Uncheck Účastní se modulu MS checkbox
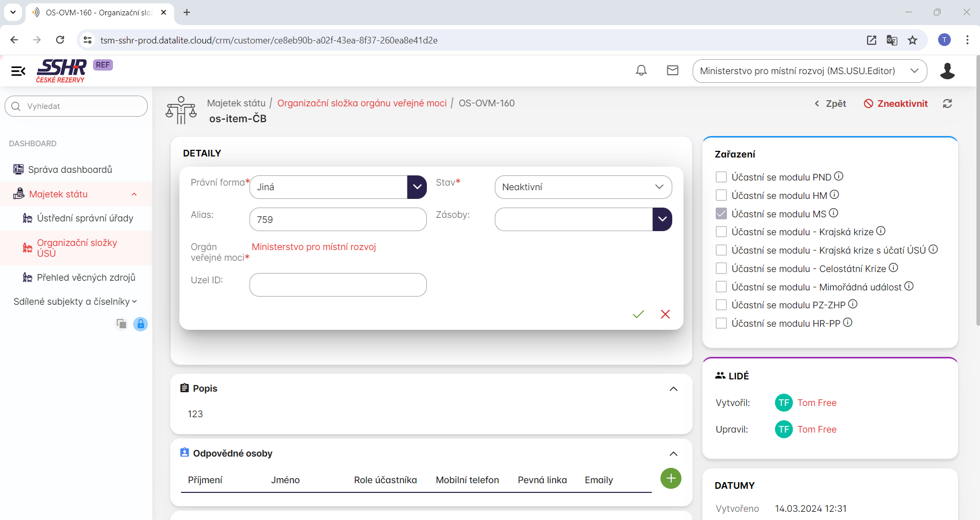 tap(721, 214)
